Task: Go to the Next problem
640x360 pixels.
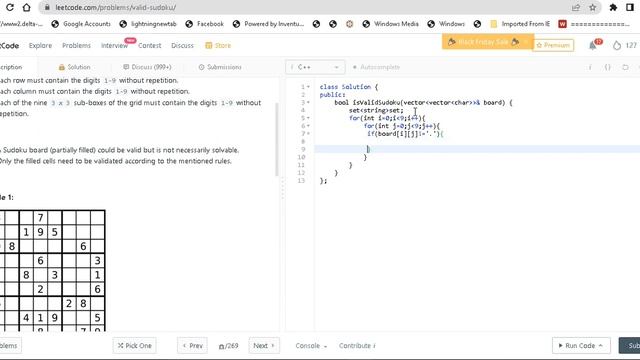Action: [x=264, y=346]
